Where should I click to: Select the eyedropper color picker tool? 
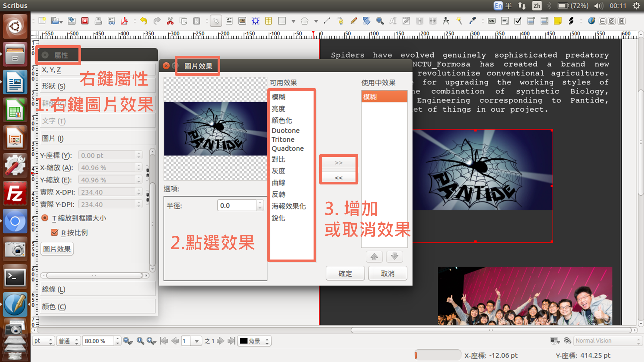click(x=472, y=21)
